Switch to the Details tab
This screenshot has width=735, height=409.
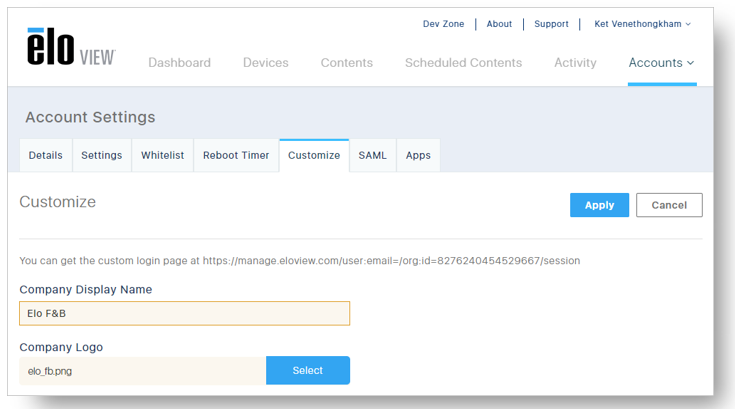click(45, 156)
